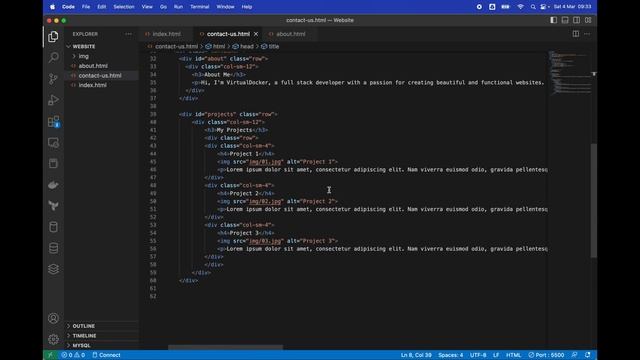Viewport: 640px width, 360px height.
Task: Open the Terminal menu
Action: (200, 7)
